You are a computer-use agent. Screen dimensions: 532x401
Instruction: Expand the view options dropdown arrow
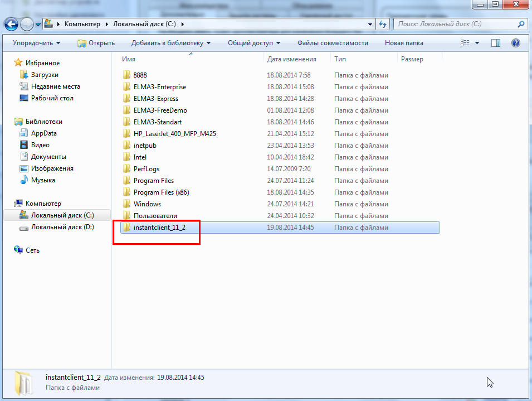(477, 43)
